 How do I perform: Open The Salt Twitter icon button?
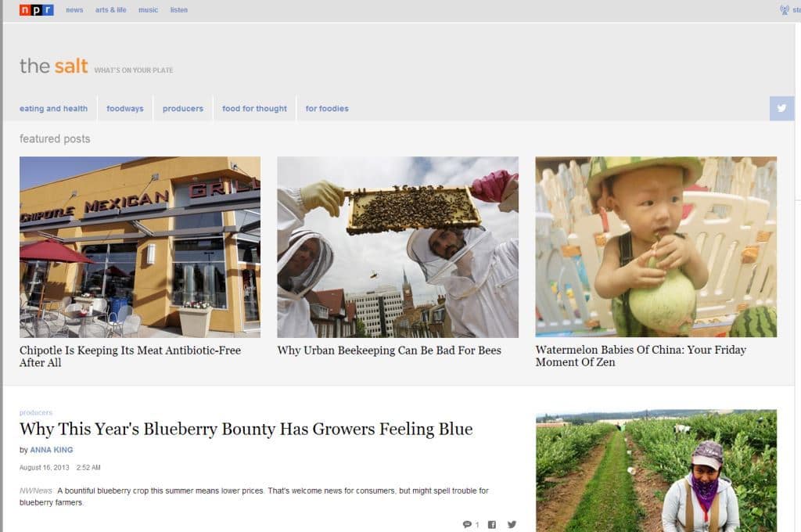pos(781,108)
